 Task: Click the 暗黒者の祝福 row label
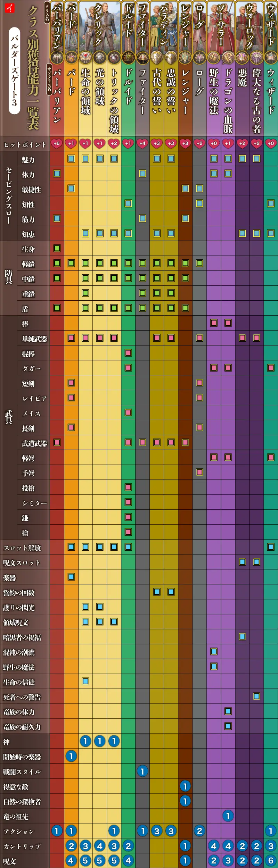coord(22,637)
